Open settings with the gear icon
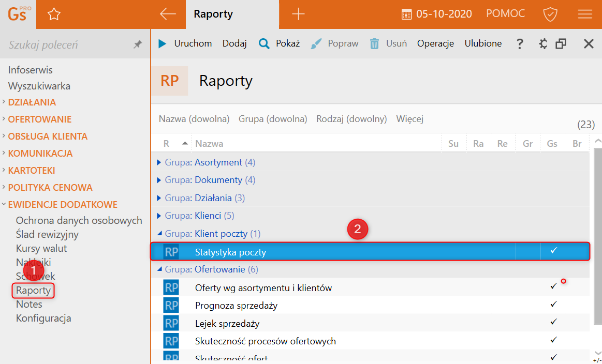Image resolution: width=602 pixels, height=364 pixels. [543, 44]
